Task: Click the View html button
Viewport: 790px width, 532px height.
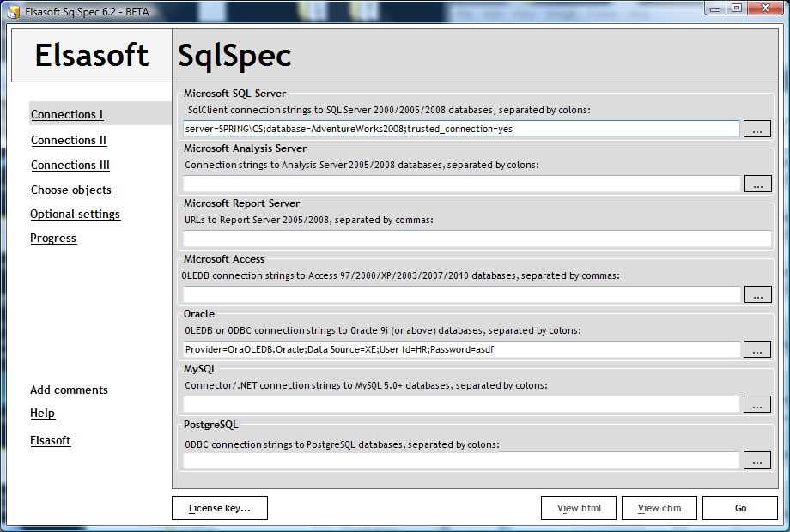Action: click(579, 508)
